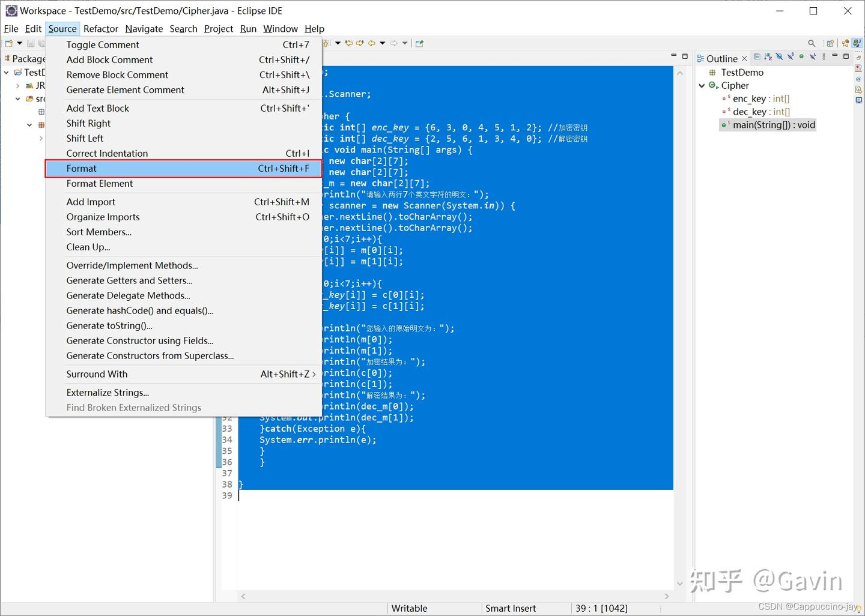Switch to the Java perspective icon

tap(857, 43)
